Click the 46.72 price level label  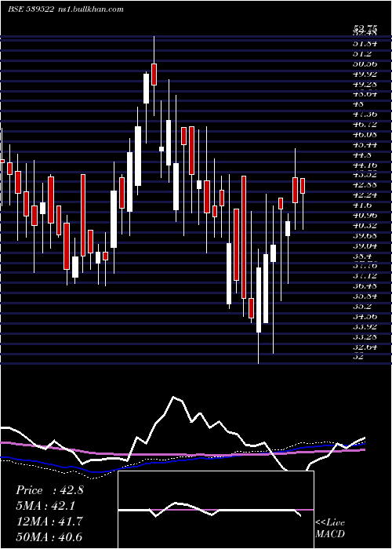pos(365,124)
